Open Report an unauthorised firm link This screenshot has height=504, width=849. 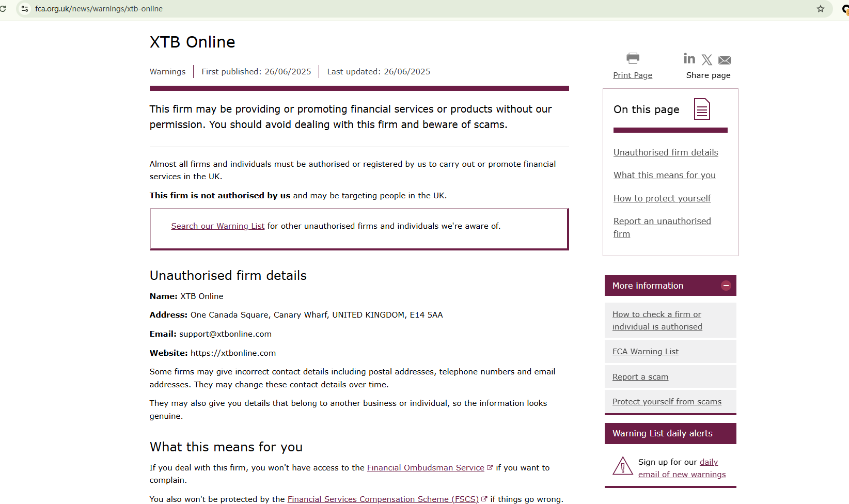pos(662,227)
